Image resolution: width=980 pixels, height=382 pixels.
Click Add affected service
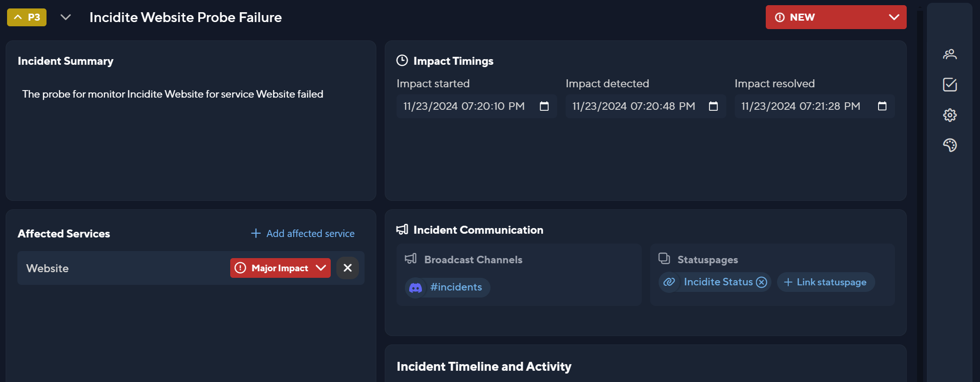click(303, 233)
